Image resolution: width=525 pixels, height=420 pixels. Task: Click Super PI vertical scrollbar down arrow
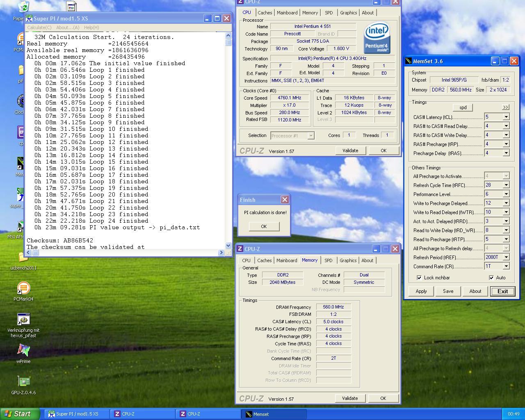228,246
